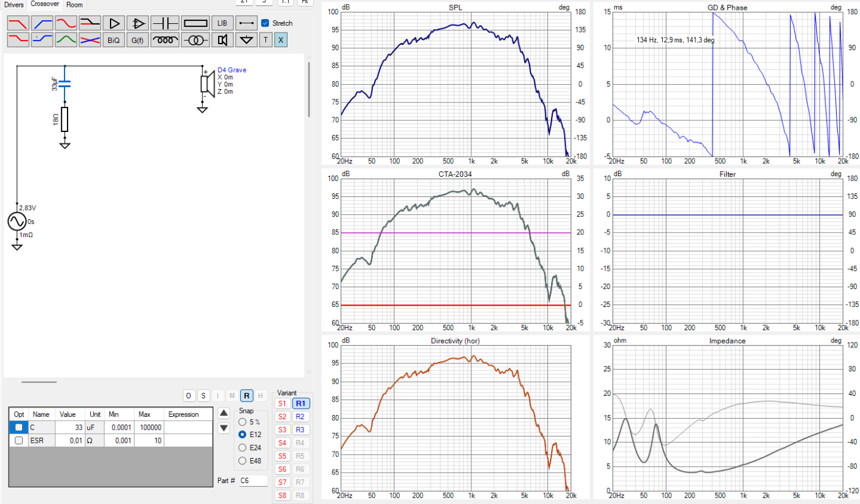The height and width of the screenshot is (504, 860).
Task: Check the Opt box for the ESR row
Action: pos(19,440)
